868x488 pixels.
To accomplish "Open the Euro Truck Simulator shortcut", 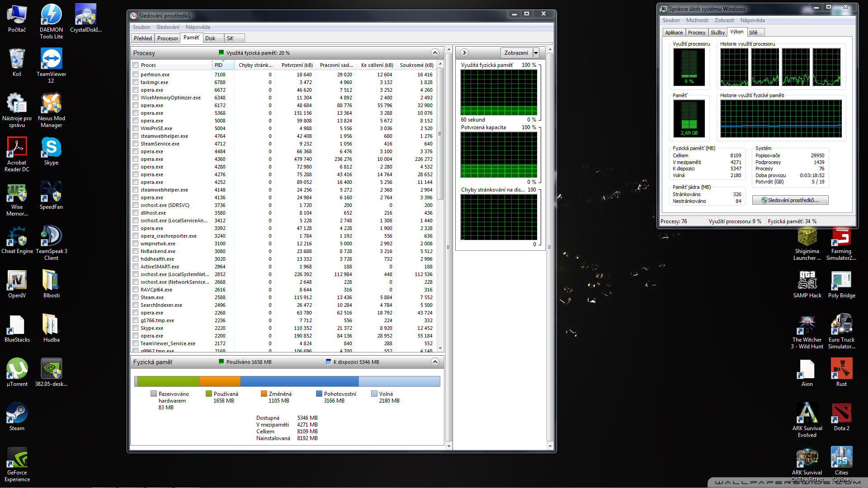I will [841, 326].
